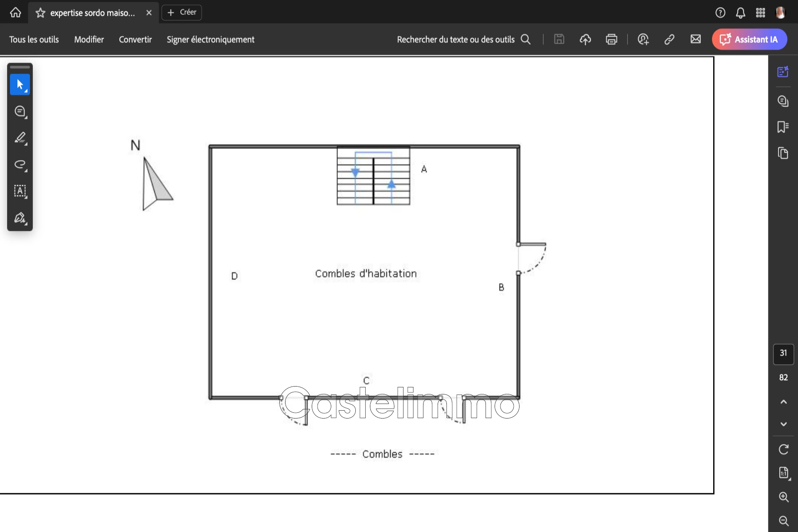Zoom in on the document
This screenshot has height=532, width=798.
pos(784,497)
